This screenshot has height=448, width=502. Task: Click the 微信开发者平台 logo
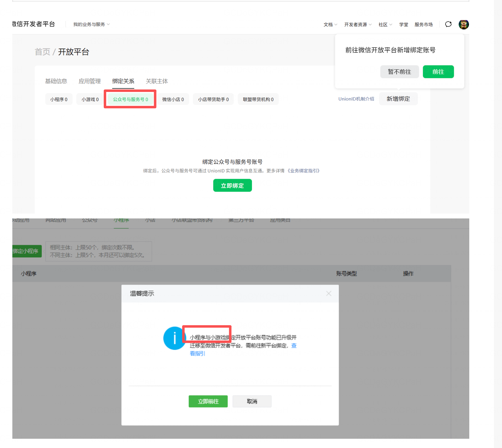click(x=33, y=24)
